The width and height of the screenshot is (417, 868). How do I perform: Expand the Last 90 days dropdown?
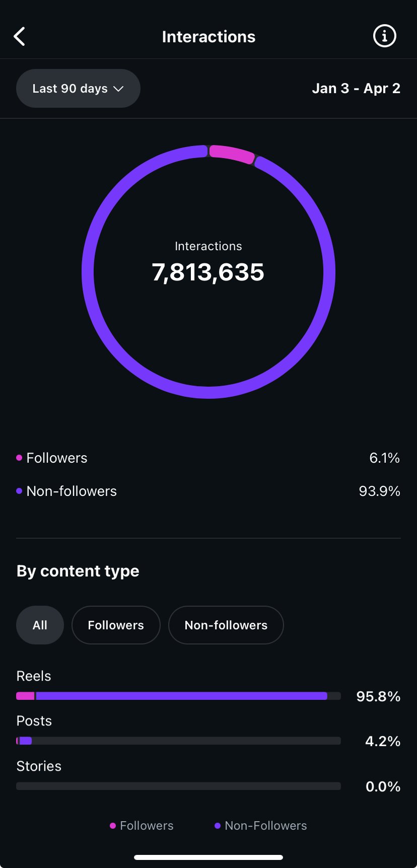[78, 89]
